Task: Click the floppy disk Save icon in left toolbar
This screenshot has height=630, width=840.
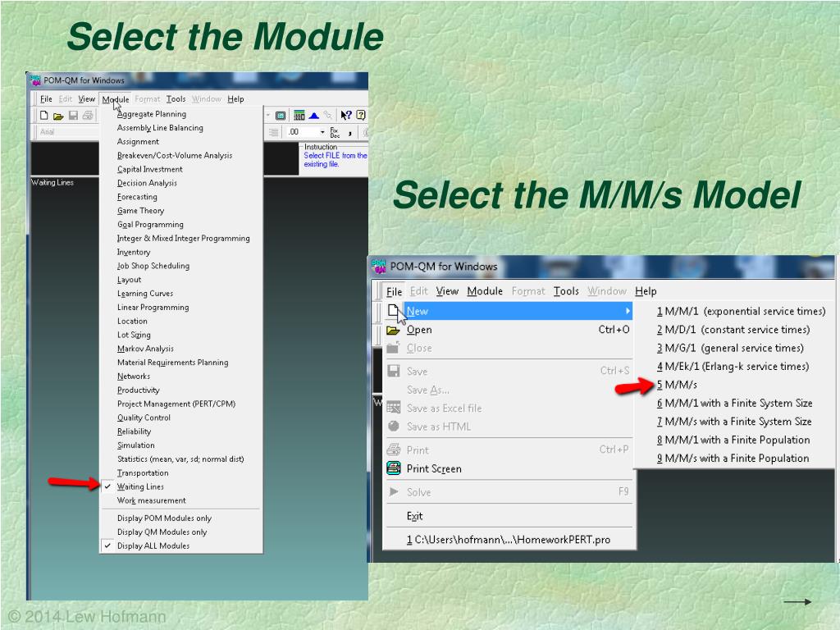Action: tap(73, 115)
